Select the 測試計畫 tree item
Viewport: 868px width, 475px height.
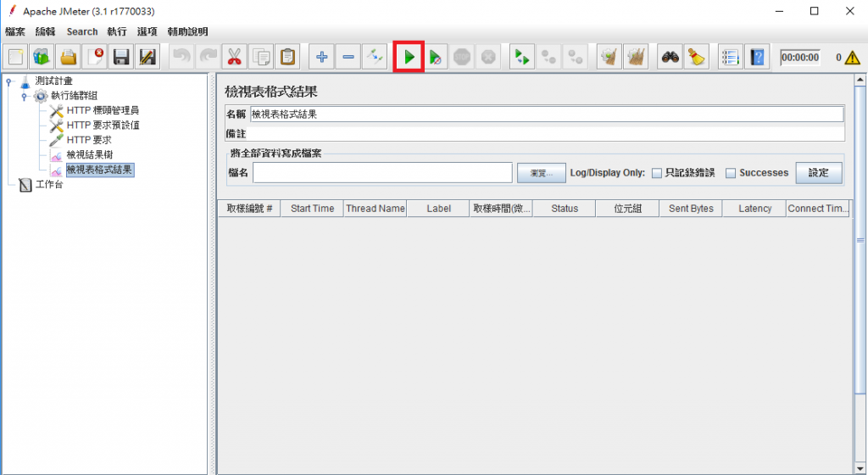click(x=53, y=81)
